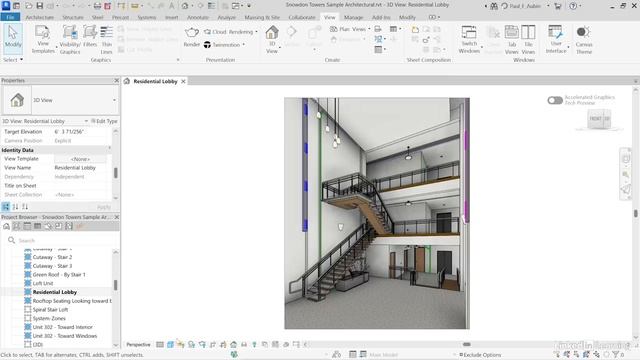Click the viewport horizontal scrollbar thumb

tap(467, 344)
